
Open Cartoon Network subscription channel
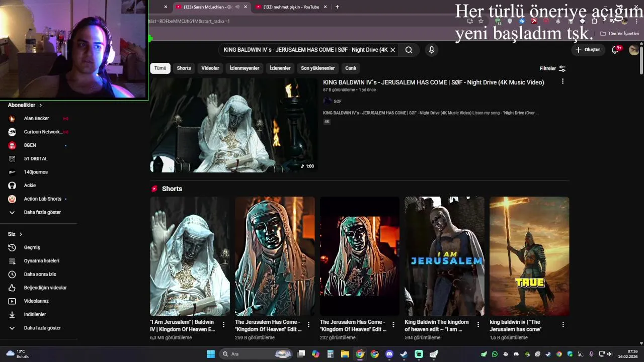[x=39, y=132]
